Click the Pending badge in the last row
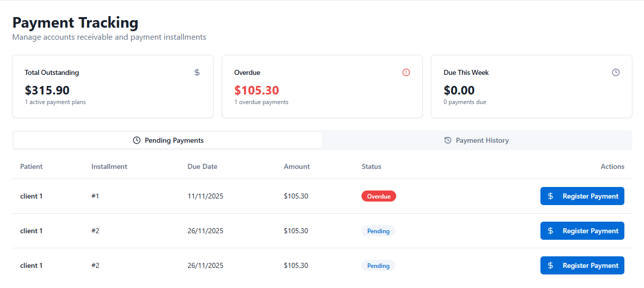The width and height of the screenshot is (644, 288). pyautogui.click(x=378, y=265)
